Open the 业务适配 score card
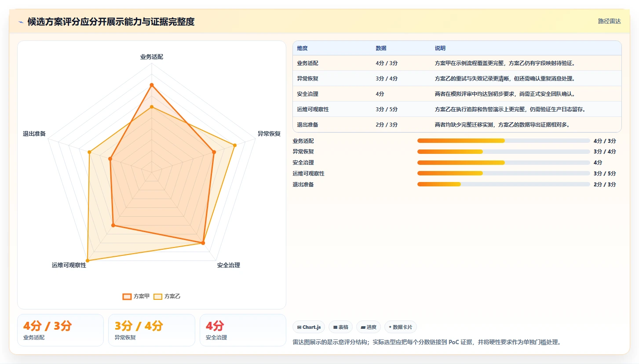The image size is (639, 364). [60, 330]
